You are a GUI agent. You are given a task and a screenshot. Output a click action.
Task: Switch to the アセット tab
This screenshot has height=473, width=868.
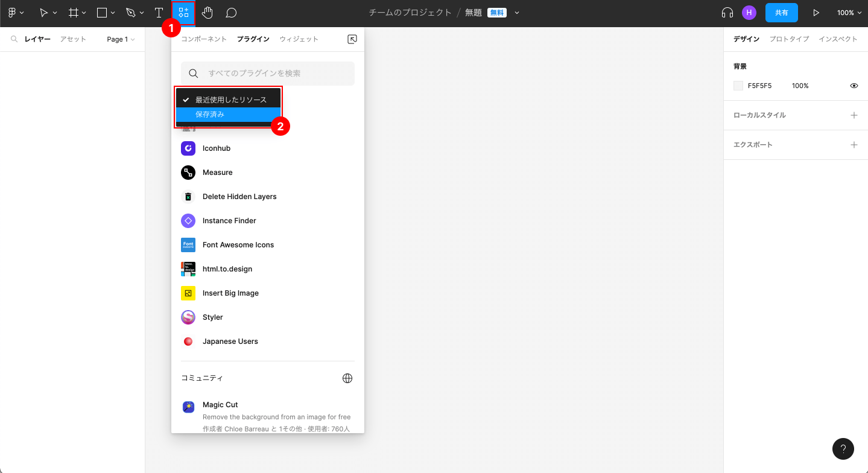coord(73,39)
